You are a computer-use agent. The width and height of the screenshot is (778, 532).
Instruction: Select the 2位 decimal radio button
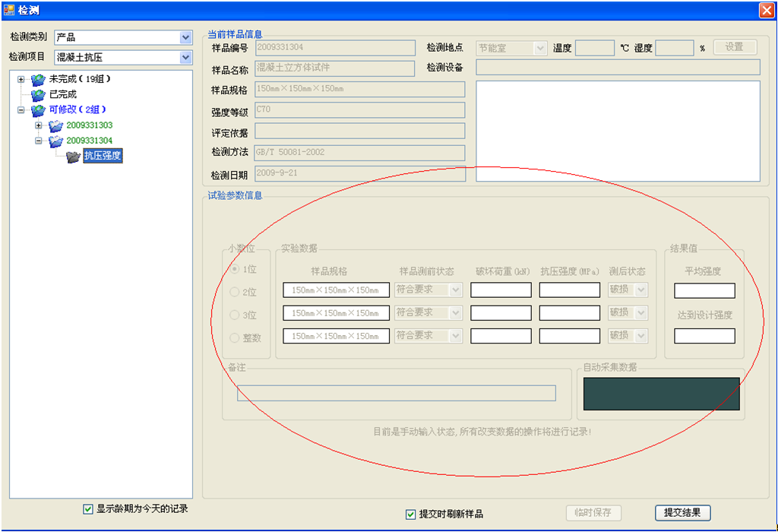tap(236, 293)
